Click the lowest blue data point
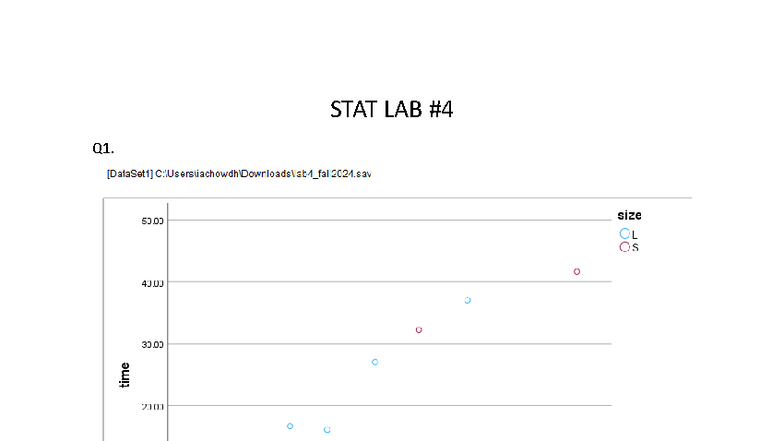The height and width of the screenshot is (441, 784). [327, 430]
